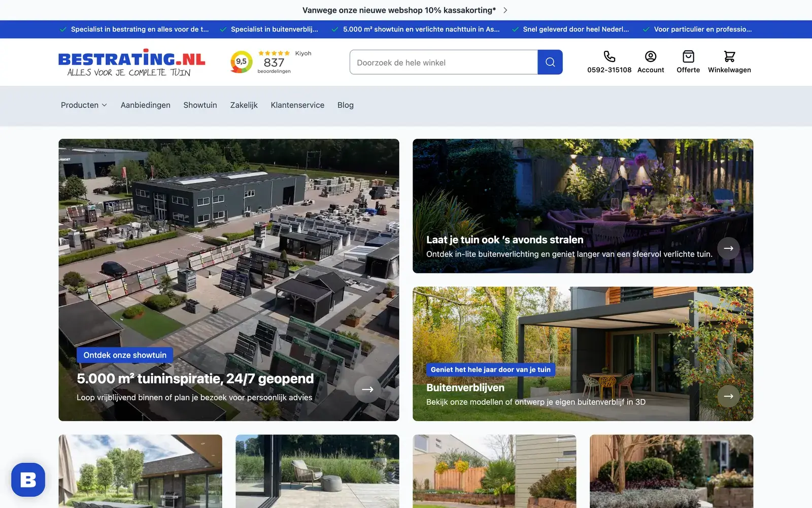The image size is (812, 508).
Task: Click 'Laat je tuin ook 's avonds stralen' heading
Action: (505, 240)
